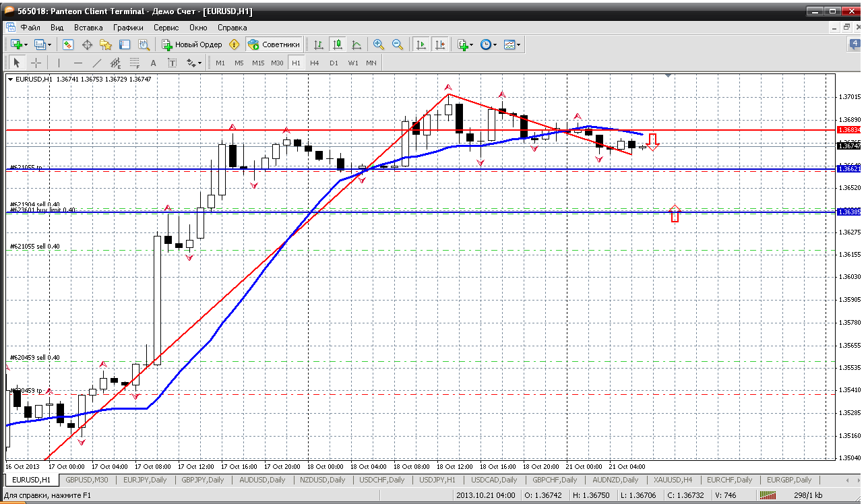
Task: Zoom out on the chart
Action: tap(398, 44)
